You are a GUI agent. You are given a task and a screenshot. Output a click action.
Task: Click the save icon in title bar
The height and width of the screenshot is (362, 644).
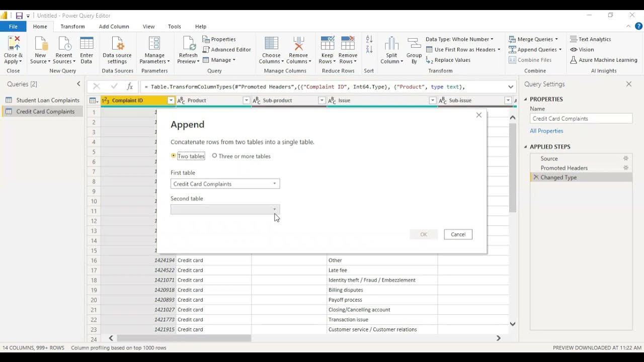(19, 16)
